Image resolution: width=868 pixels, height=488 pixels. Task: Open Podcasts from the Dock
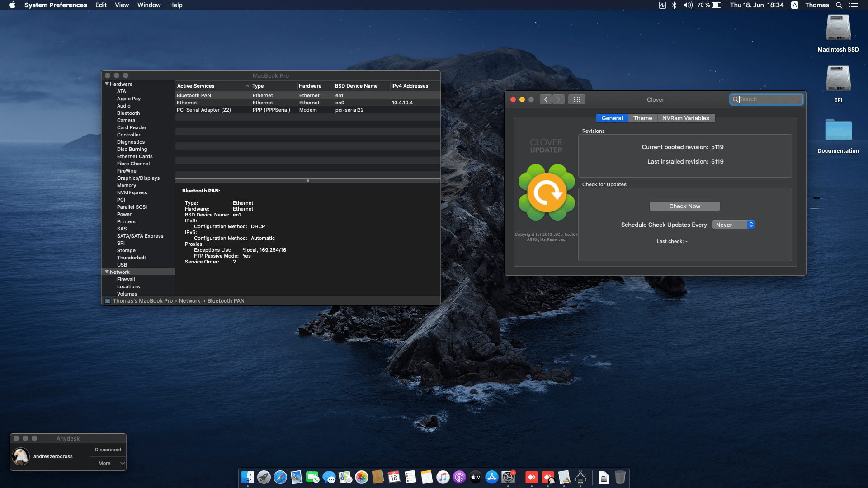pos(459,477)
